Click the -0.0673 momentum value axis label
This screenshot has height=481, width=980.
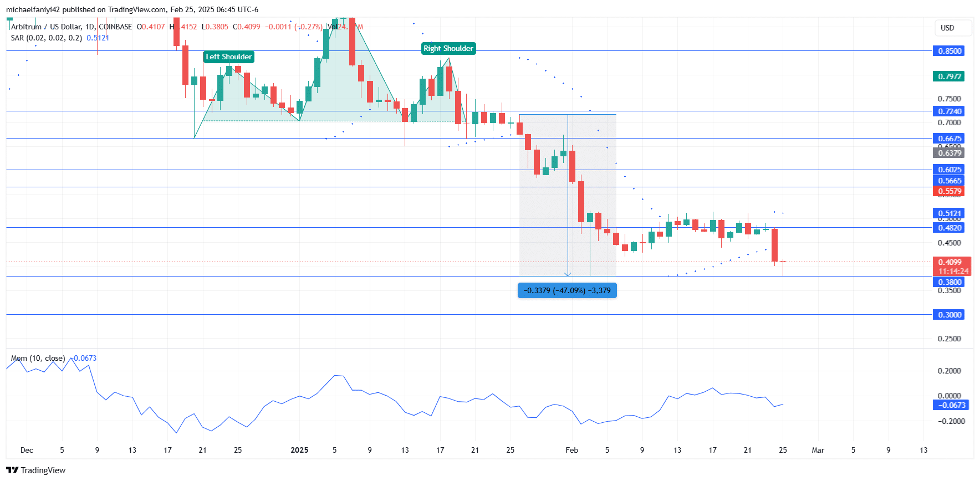[x=951, y=405]
